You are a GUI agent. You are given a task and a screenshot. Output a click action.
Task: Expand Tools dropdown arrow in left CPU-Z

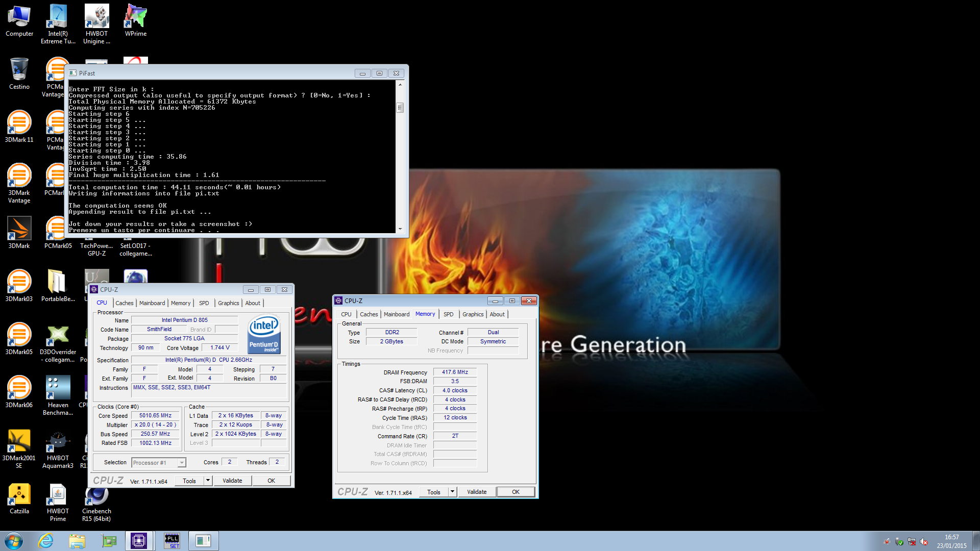[x=208, y=481]
